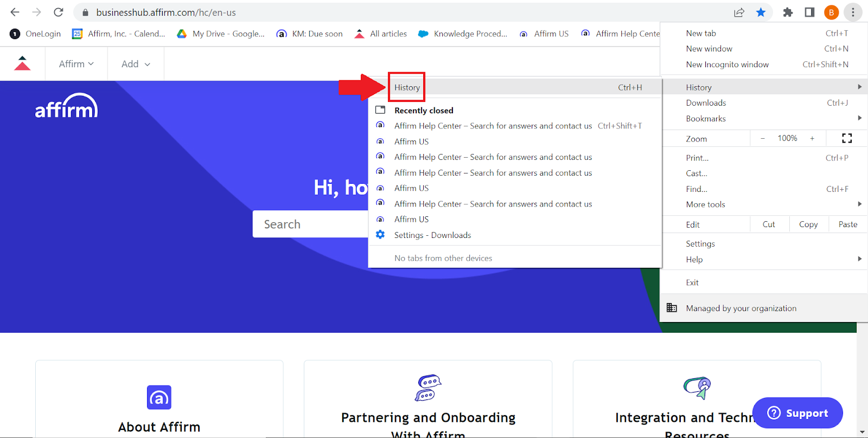Click Copy in the Edit row
Viewport: 868px width, 438px height.
click(808, 224)
